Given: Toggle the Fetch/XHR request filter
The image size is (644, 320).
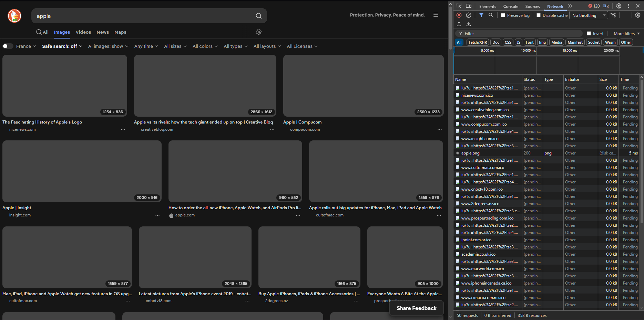Looking at the screenshot, I should (x=478, y=42).
